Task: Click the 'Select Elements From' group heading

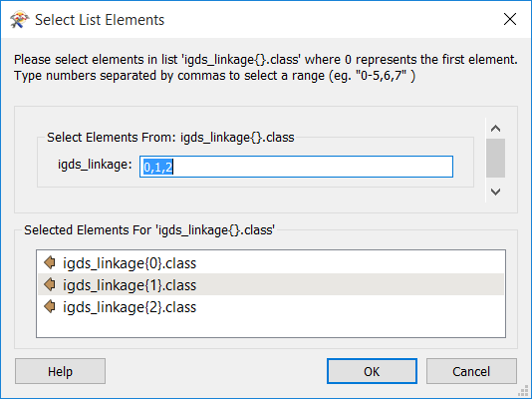Action: (x=170, y=138)
